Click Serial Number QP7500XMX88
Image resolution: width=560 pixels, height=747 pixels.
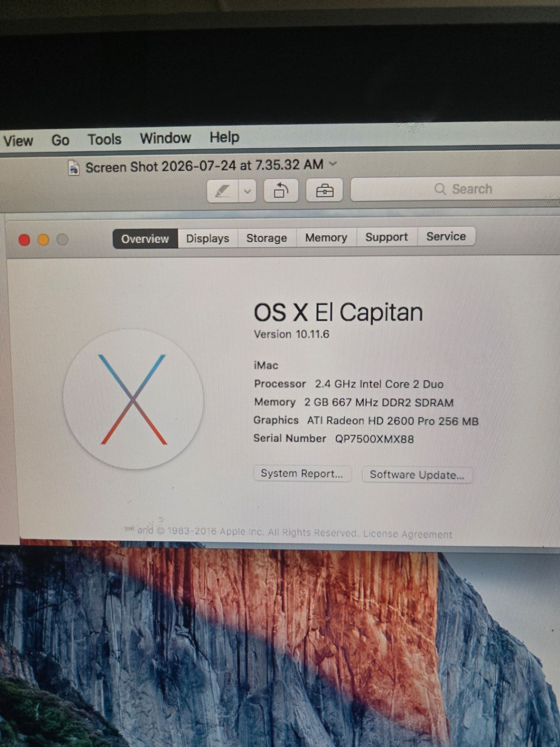(x=334, y=439)
